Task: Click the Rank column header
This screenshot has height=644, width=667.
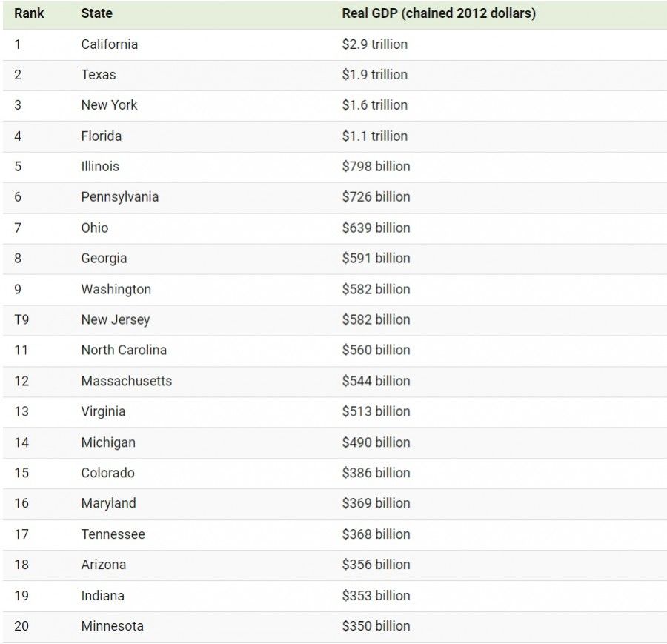Action: (x=29, y=13)
